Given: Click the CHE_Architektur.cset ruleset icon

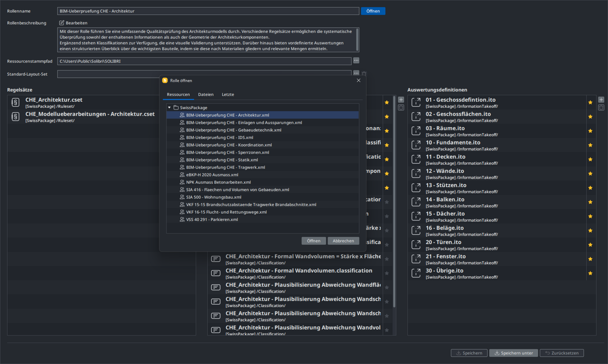Looking at the screenshot, I should (15, 103).
